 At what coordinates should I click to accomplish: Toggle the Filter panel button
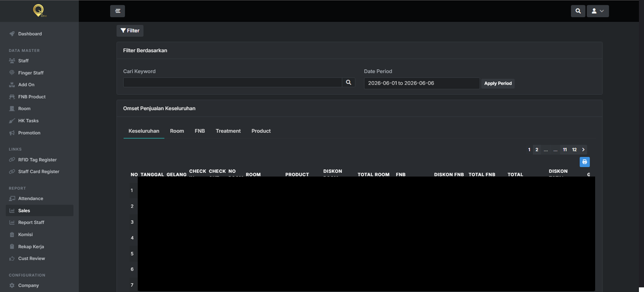(x=130, y=31)
